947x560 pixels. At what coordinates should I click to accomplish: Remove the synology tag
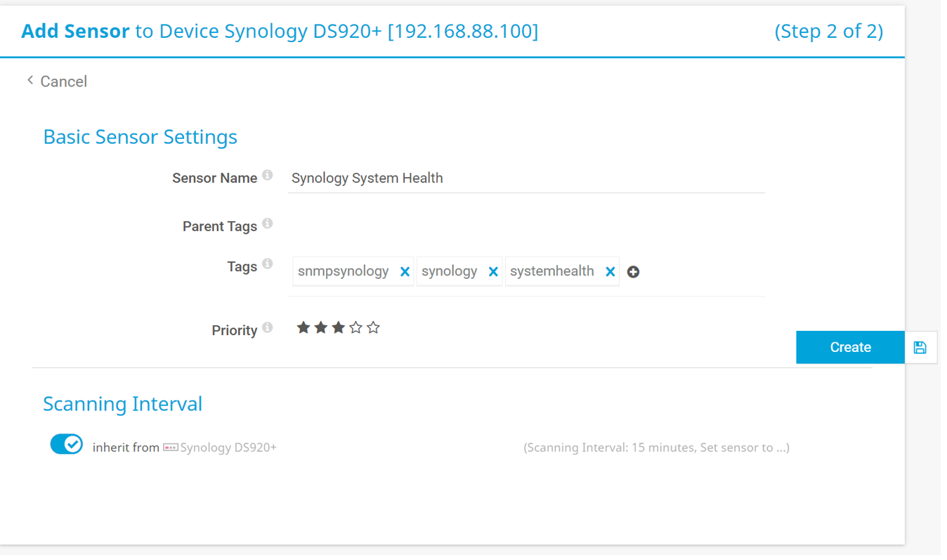(493, 271)
